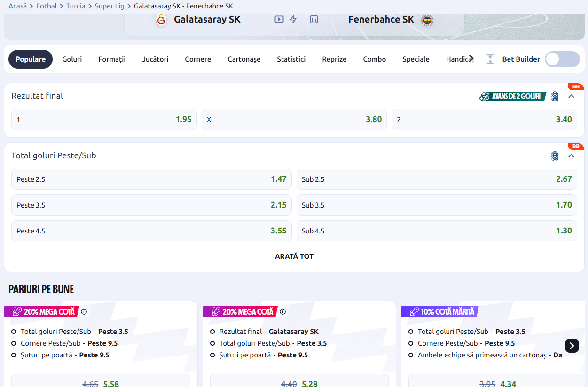588x387 pixels.
Task: Click BB badge on Rezultat final panel
Action: pos(576,86)
